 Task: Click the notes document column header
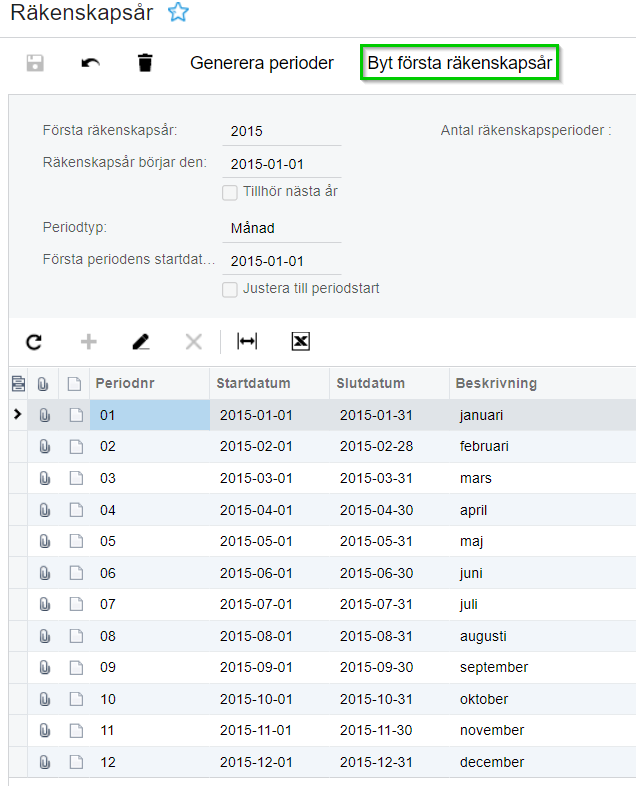point(74,384)
